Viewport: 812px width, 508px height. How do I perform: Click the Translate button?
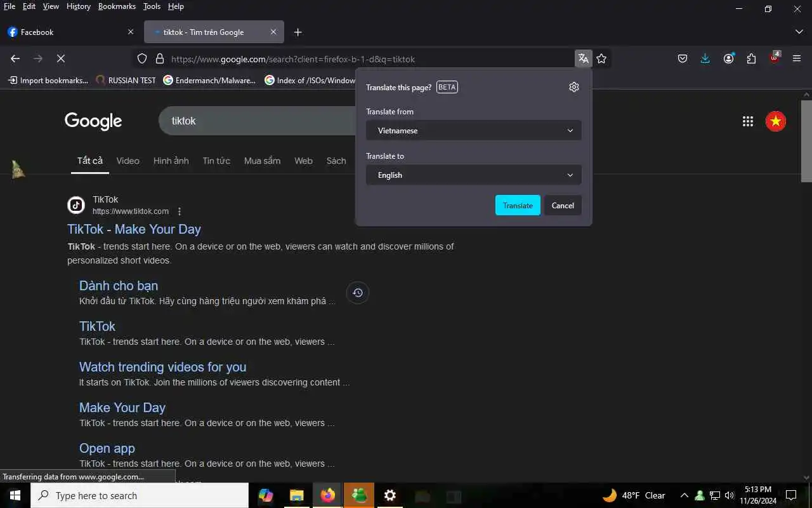pyautogui.click(x=518, y=205)
